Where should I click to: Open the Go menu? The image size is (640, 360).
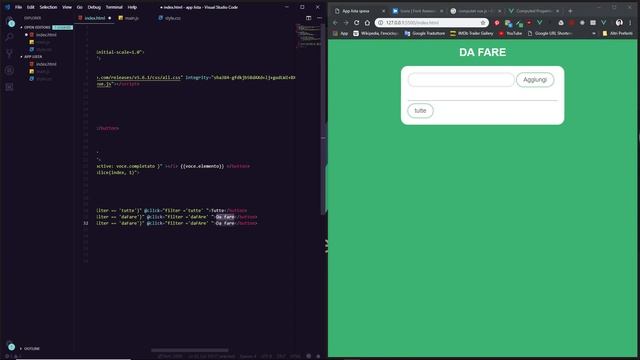point(80,7)
